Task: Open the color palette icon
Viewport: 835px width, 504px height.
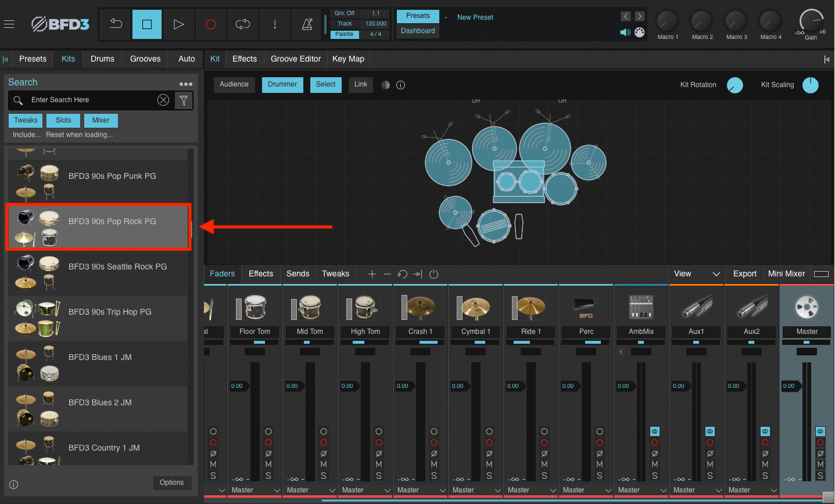Action: pos(640,33)
